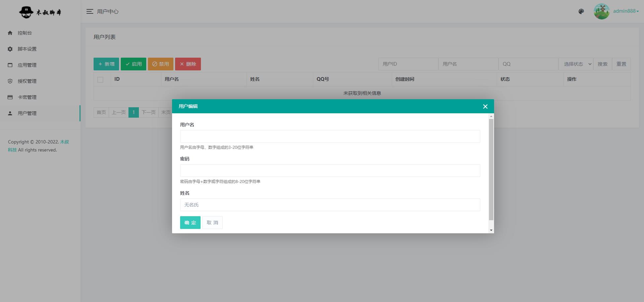Click the dialog's scroll down arrow
The image size is (644, 302).
click(491, 230)
